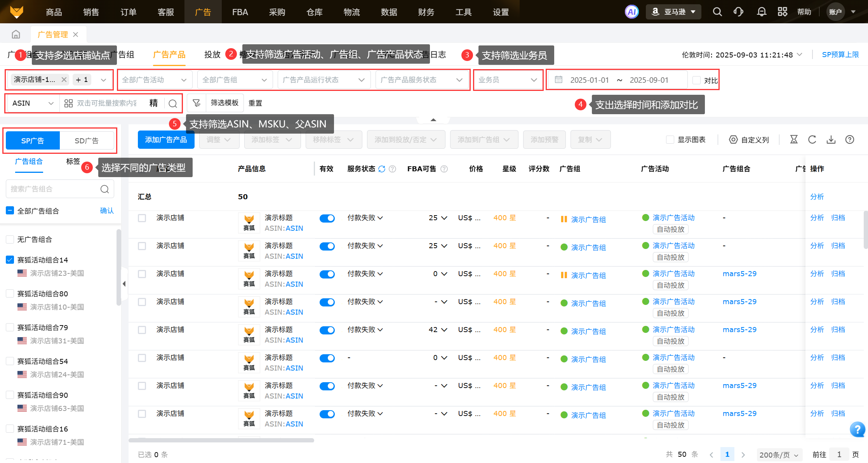Open the apps grid icon in top bar
Image resolution: width=868 pixels, height=463 pixels.
click(x=782, y=12)
